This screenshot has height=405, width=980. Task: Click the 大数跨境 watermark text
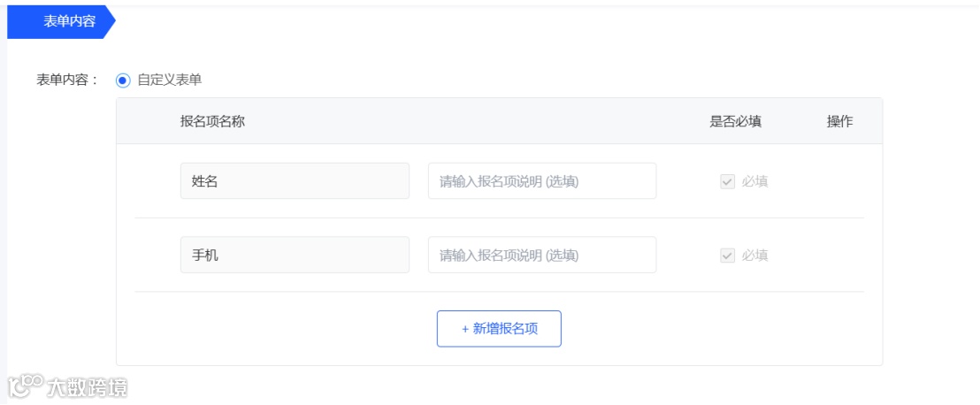click(x=88, y=387)
